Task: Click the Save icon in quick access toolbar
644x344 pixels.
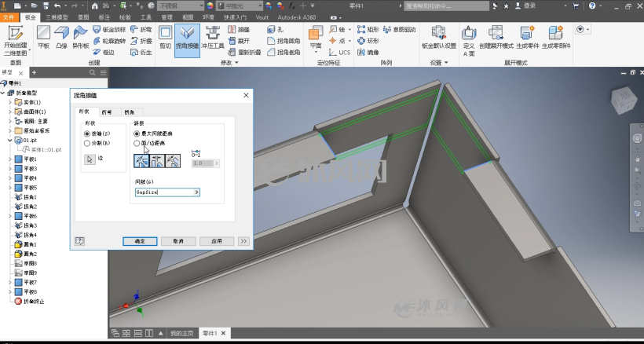Action: 46,5
